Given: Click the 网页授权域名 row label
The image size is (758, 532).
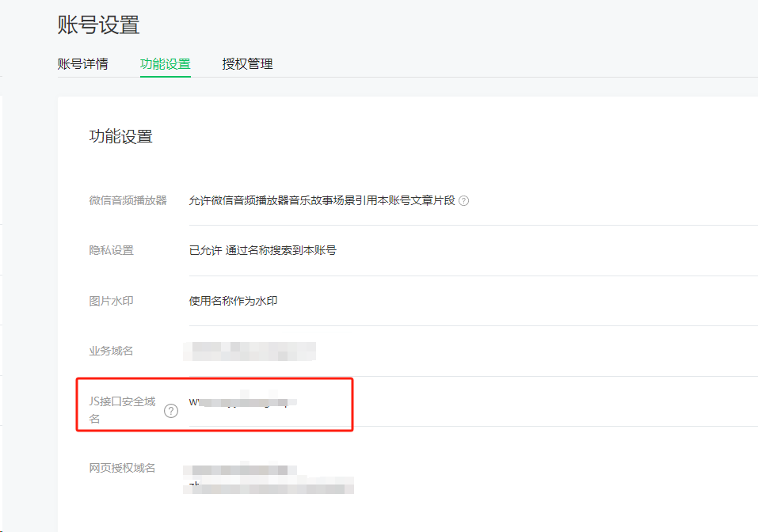Looking at the screenshot, I should pos(122,468).
